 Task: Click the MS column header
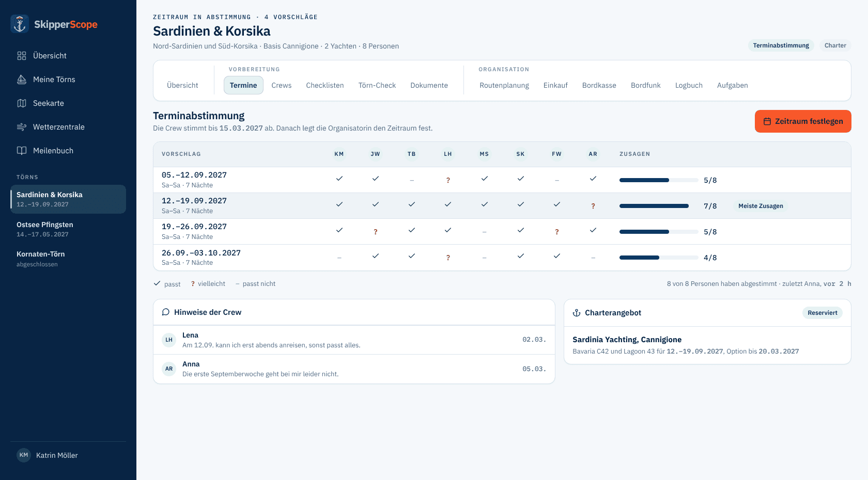pyautogui.click(x=484, y=154)
